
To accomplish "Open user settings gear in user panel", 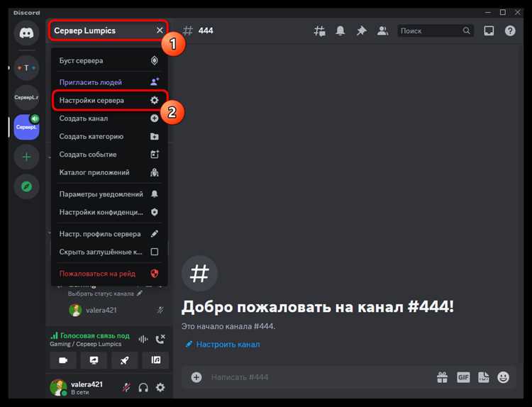I will [x=160, y=387].
